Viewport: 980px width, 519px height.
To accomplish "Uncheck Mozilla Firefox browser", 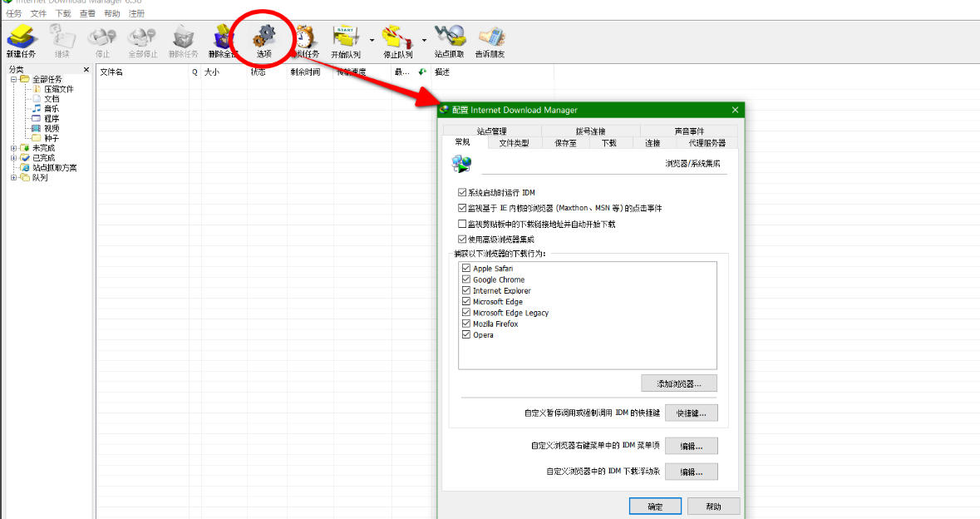I will (x=466, y=324).
